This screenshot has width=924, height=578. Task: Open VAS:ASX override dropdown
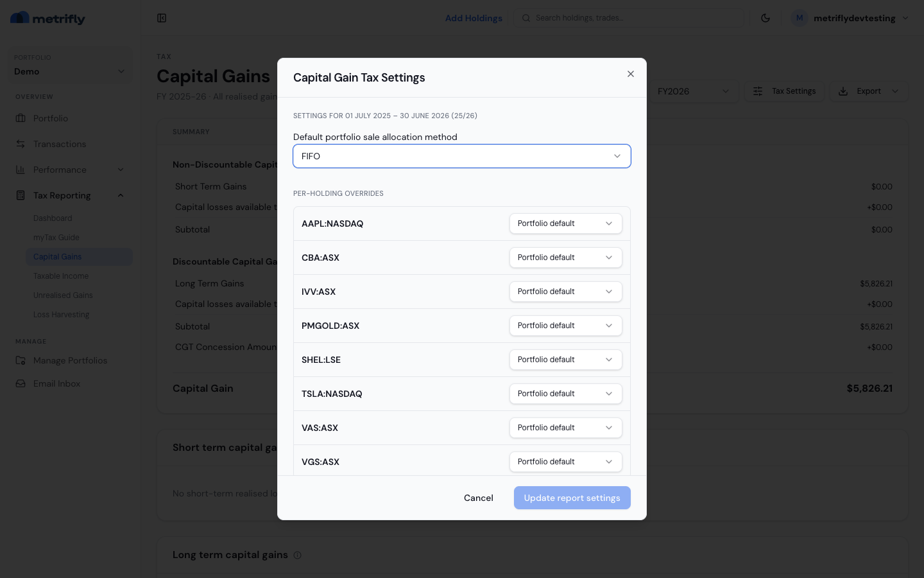coord(566,428)
